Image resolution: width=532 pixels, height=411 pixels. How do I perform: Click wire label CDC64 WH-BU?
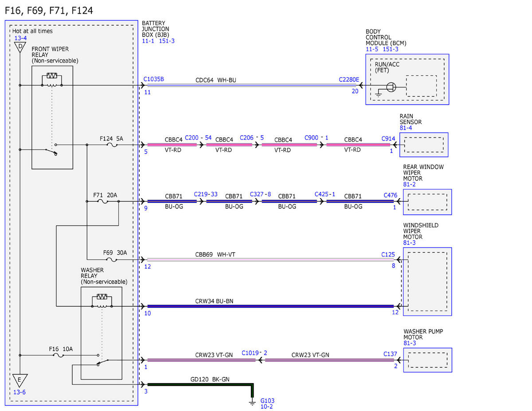click(216, 80)
